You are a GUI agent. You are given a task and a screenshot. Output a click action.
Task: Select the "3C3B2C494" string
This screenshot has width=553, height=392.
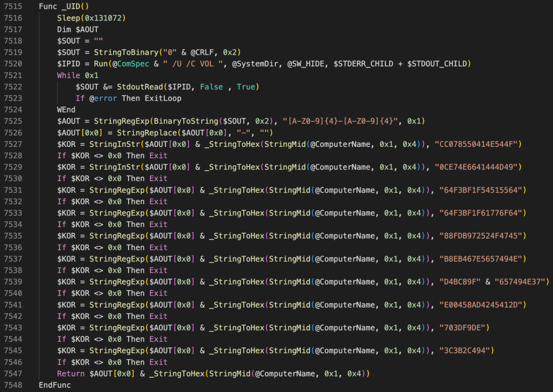[464, 351]
